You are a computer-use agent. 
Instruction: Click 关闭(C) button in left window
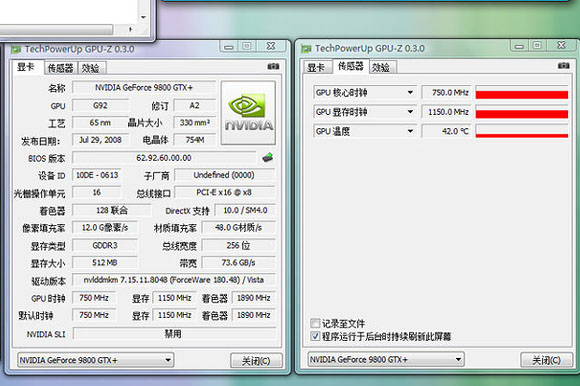[x=256, y=360]
